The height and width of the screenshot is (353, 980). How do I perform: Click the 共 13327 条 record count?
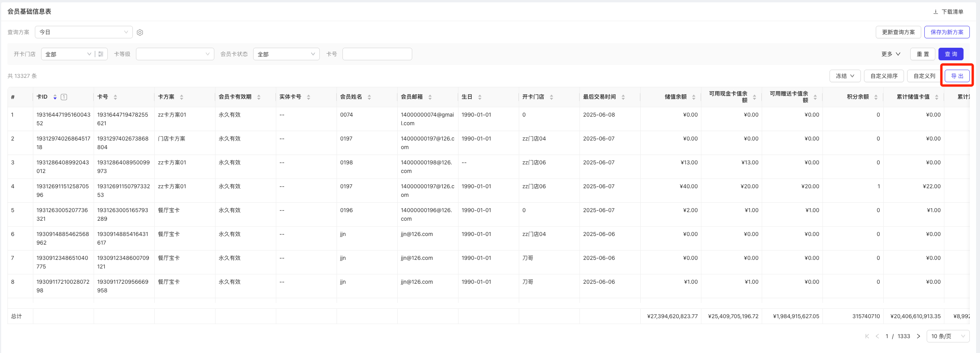(22, 76)
